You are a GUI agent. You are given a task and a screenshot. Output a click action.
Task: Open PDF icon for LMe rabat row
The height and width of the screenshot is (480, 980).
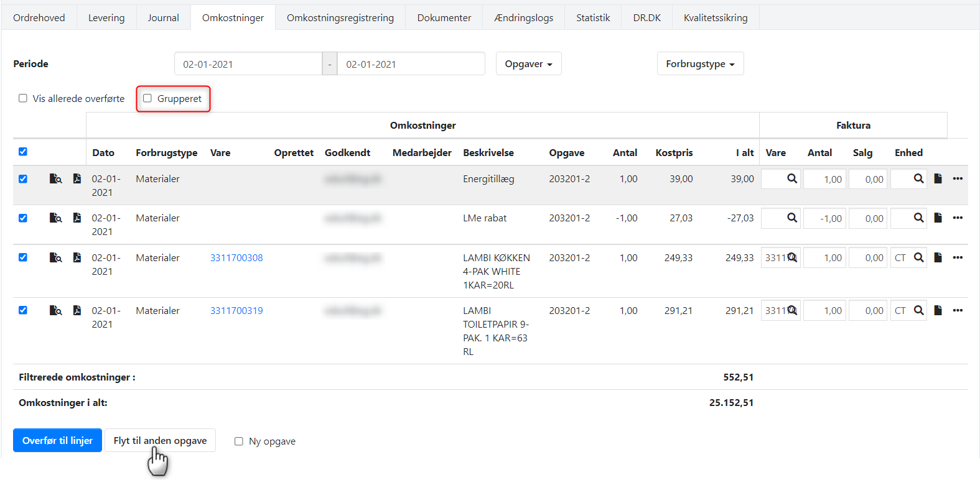pyautogui.click(x=77, y=218)
